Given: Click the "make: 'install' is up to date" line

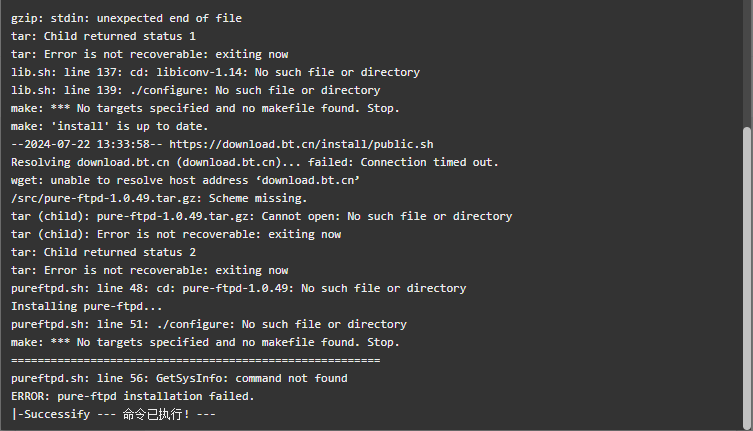Looking at the screenshot, I should pos(109,126).
